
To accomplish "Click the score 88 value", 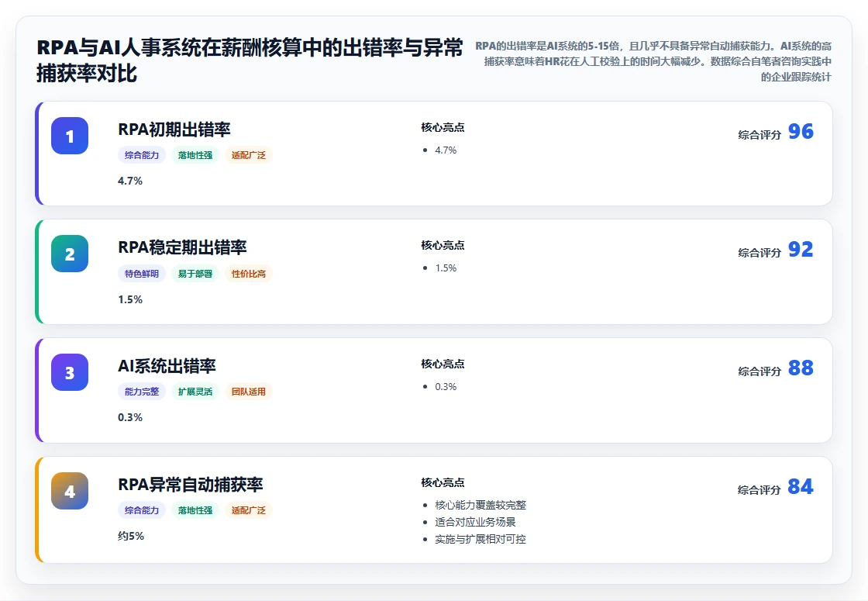I will pos(801,368).
